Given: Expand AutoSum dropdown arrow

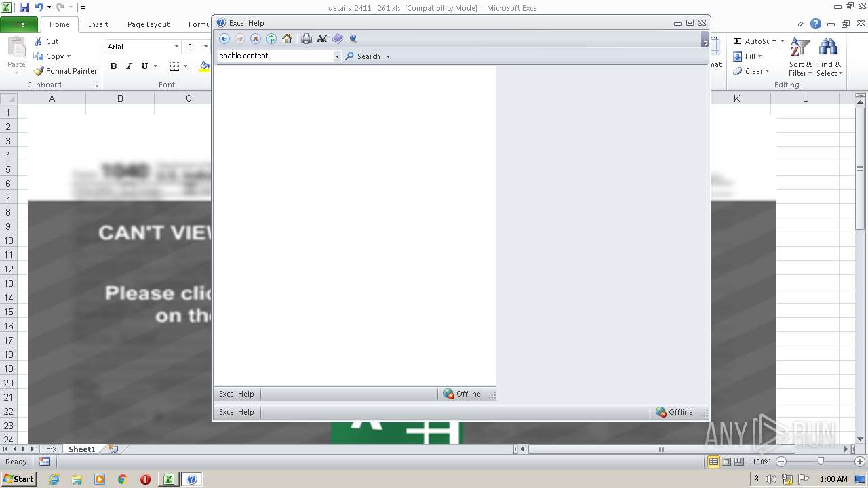Looking at the screenshot, I should [782, 41].
